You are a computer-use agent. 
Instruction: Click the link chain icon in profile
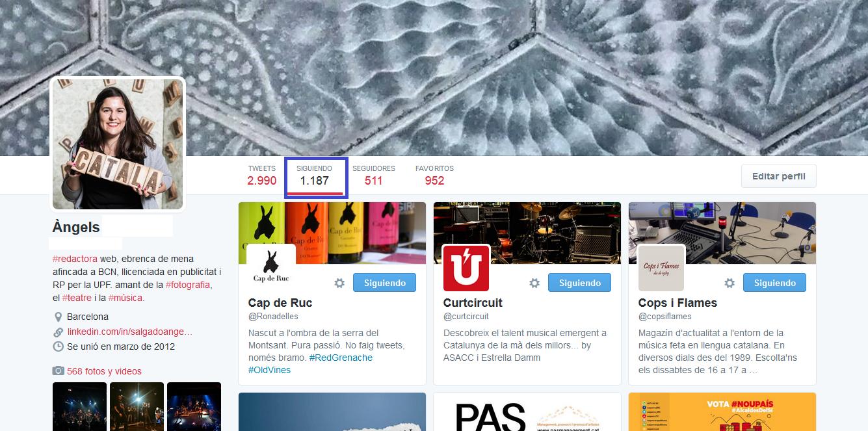(59, 332)
